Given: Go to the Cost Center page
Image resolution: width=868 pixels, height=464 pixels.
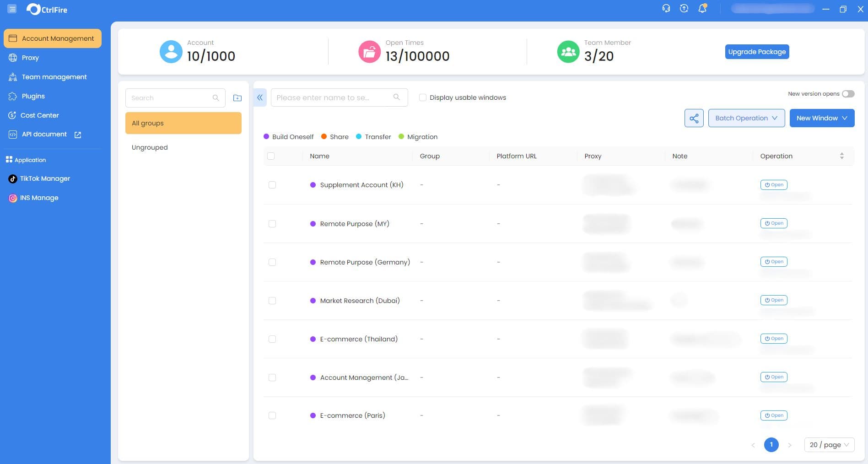Looking at the screenshot, I should pos(40,115).
